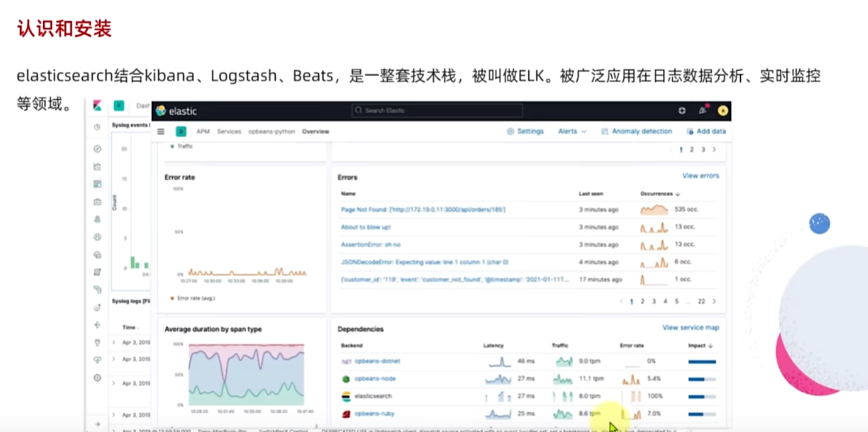Click sparkline beside 535 occ.

click(x=654, y=210)
